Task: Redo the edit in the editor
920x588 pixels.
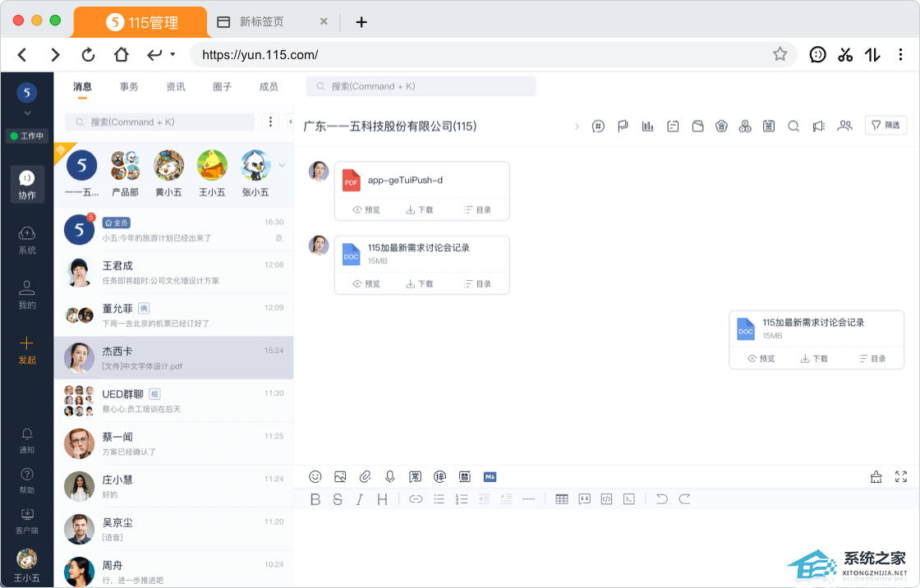Action: coord(684,499)
